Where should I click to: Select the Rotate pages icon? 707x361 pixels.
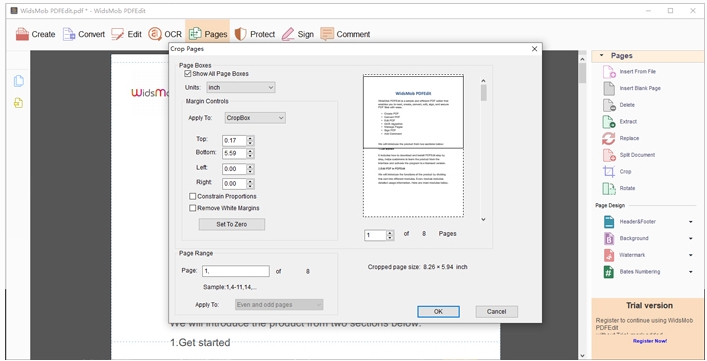pos(609,188)
